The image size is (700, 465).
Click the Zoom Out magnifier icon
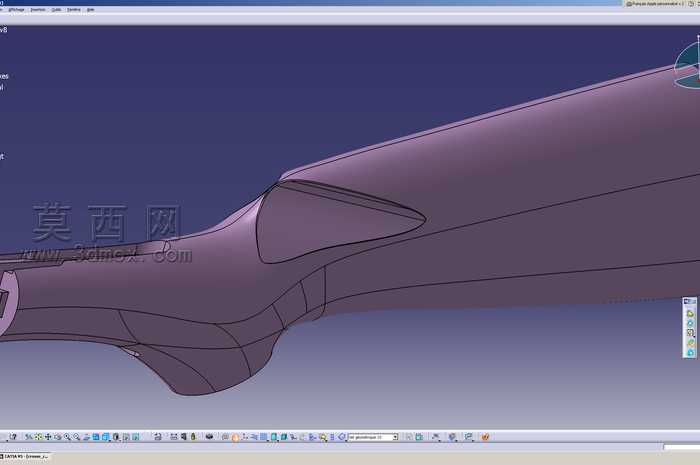(x=77, y=437)
